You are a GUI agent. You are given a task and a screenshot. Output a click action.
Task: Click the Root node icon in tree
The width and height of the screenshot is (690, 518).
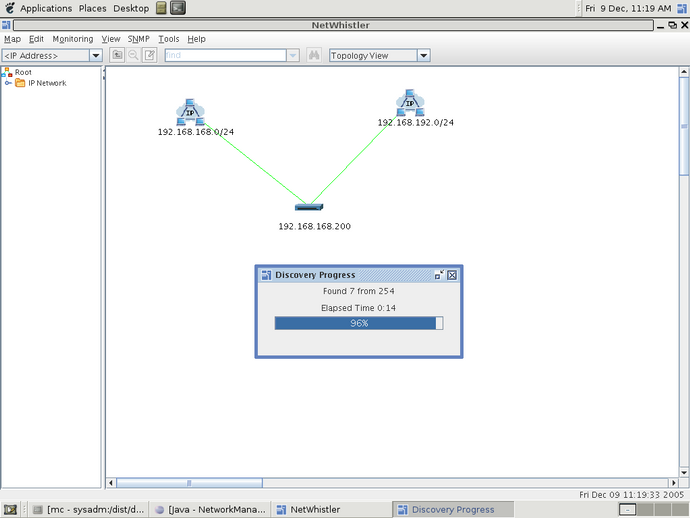[x=7, y=72]
